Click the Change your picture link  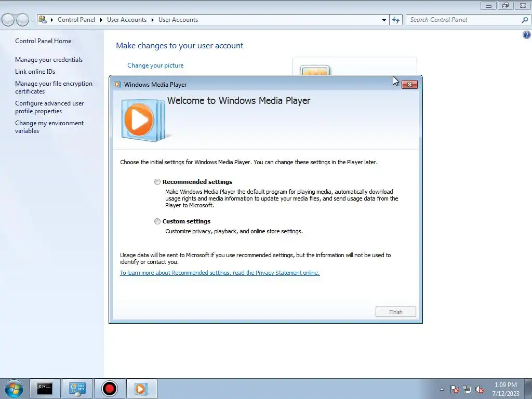click(x=155, y=65)
